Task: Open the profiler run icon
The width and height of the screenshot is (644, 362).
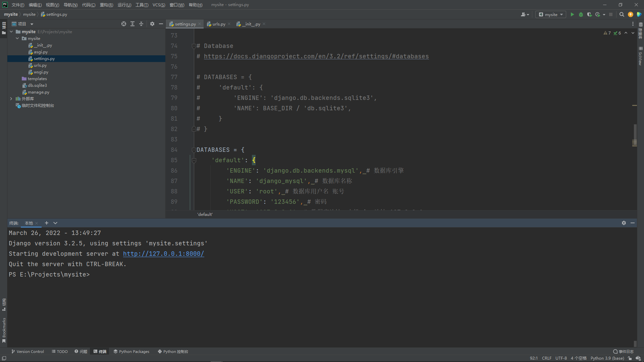Action: tap(598, 14)
